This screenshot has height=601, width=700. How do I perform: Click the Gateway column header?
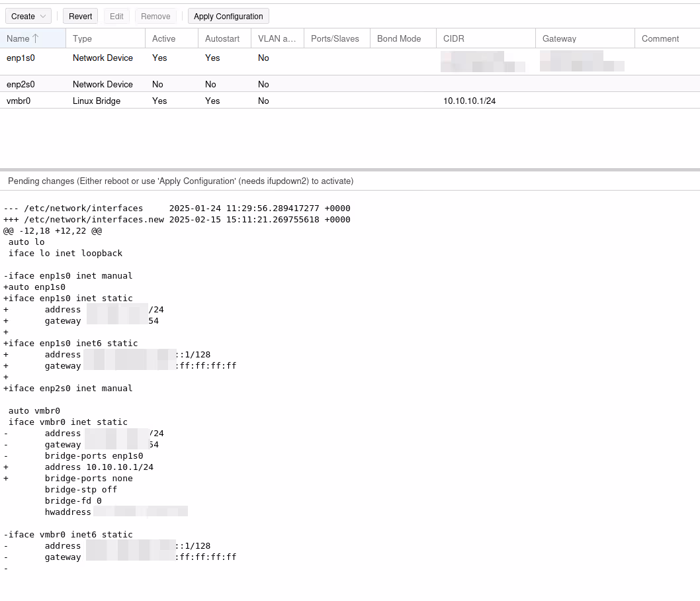(x=584, y=38)
